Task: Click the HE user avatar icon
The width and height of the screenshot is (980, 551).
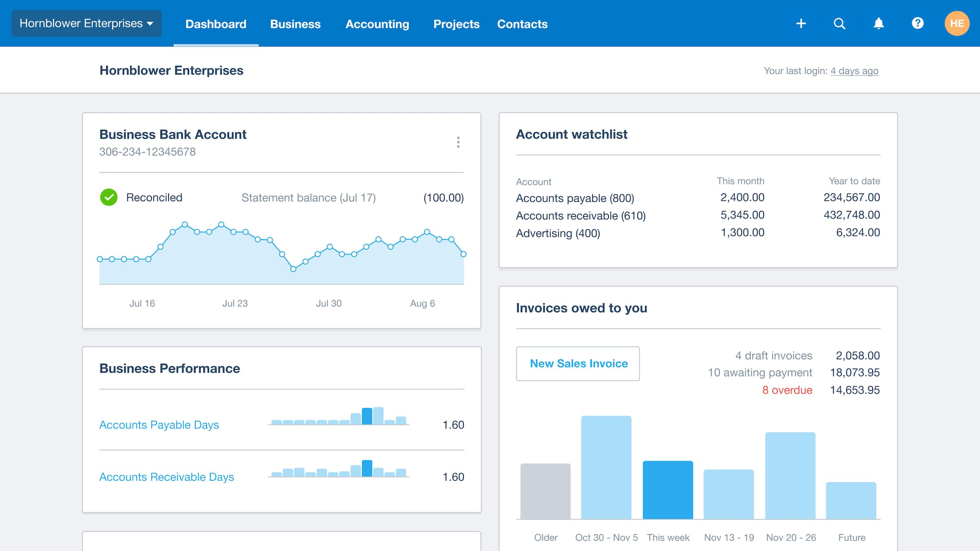Action: pyautogui.click(x=955, y=24)
